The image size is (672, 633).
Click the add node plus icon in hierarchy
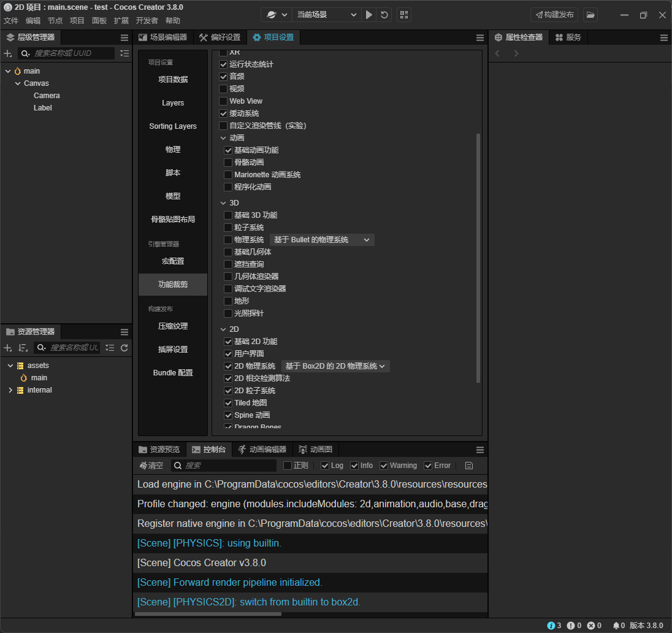[x=8, y=54]
